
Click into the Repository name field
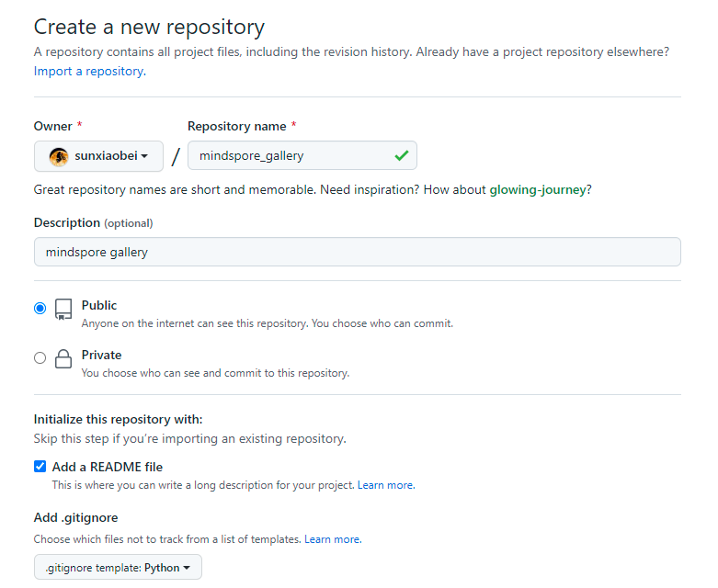click(x=290, y=156)
